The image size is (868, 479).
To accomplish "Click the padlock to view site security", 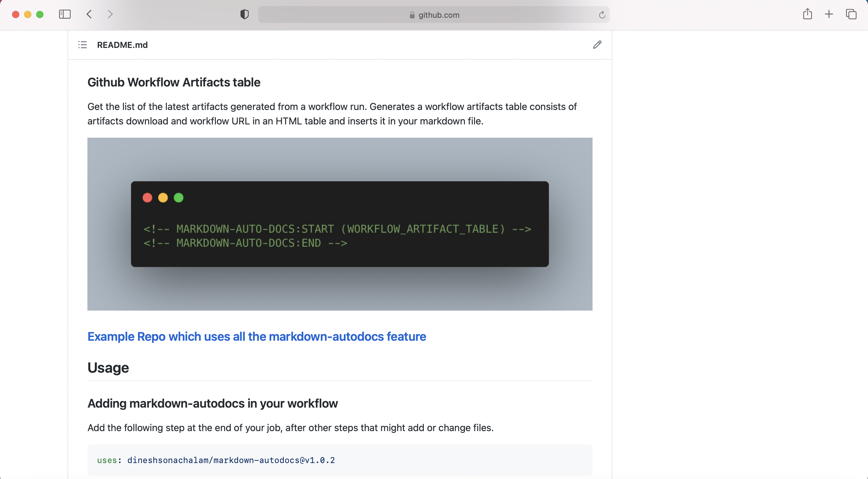I will pos(411,15).
